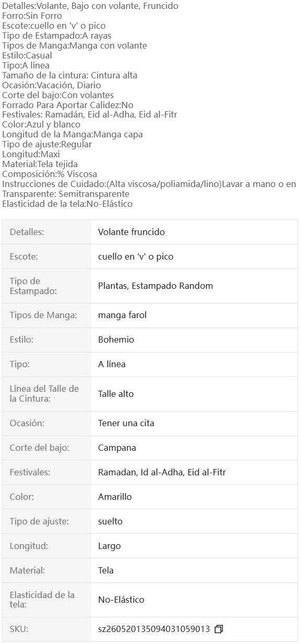The image size is (301, 644).
Task: Select the Bohemio style value
Action: (116, 339)
